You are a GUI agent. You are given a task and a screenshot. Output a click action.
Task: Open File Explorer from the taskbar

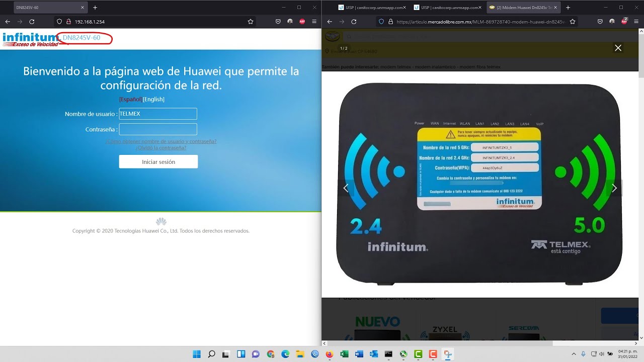(300, 354)
